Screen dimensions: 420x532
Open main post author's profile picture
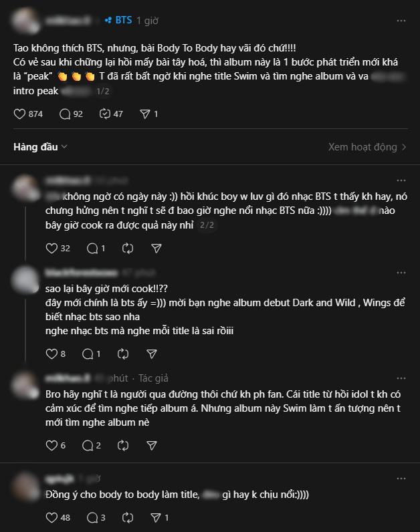click(25, 23)
